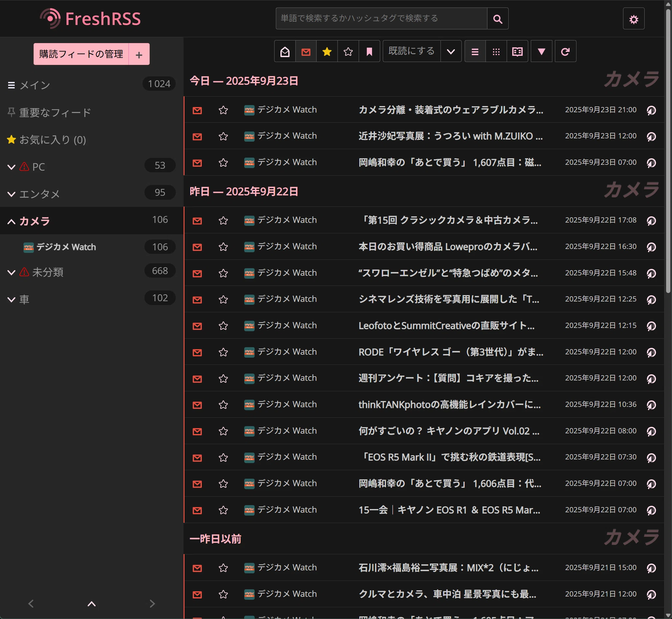Click the Leofoto と SummitCreative article title
This screenshot has height=619, width=672.
coord(446,326)
